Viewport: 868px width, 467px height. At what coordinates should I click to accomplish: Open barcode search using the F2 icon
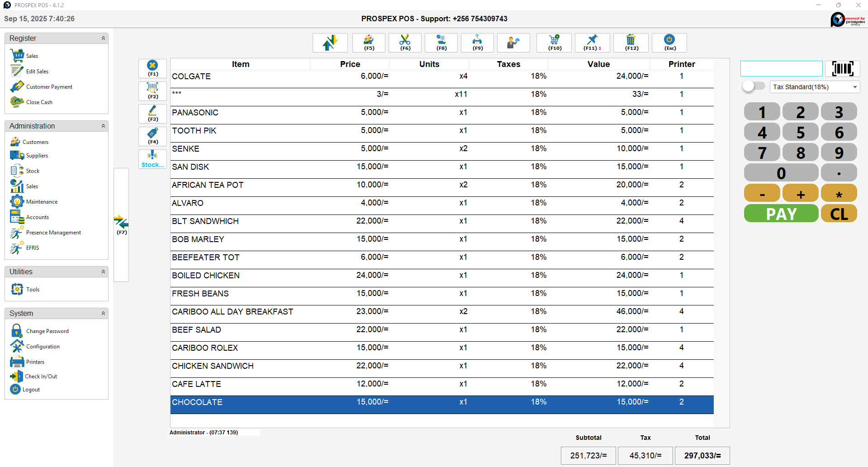click(152, 91)
